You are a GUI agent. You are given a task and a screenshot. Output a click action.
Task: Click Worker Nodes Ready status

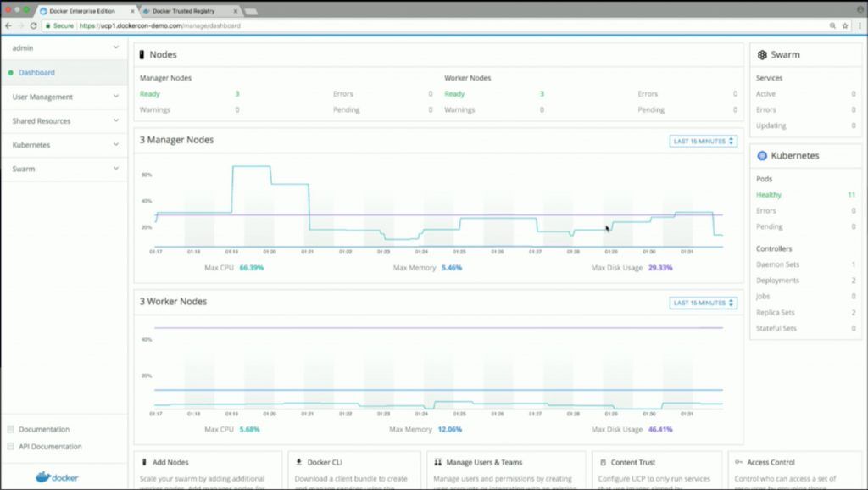(x=454, y=94)
